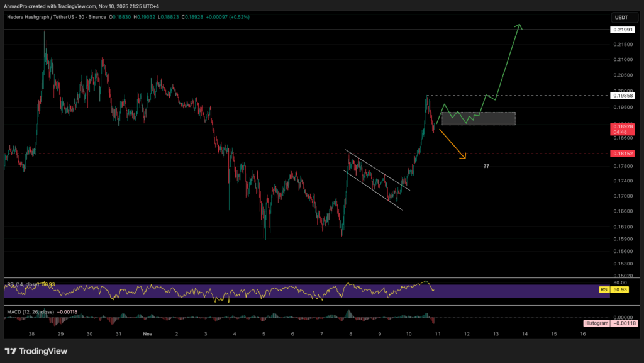Click the 'Nov' date on the time axis
The height and width of the screenshot is (363, 644).
(148, 334)
